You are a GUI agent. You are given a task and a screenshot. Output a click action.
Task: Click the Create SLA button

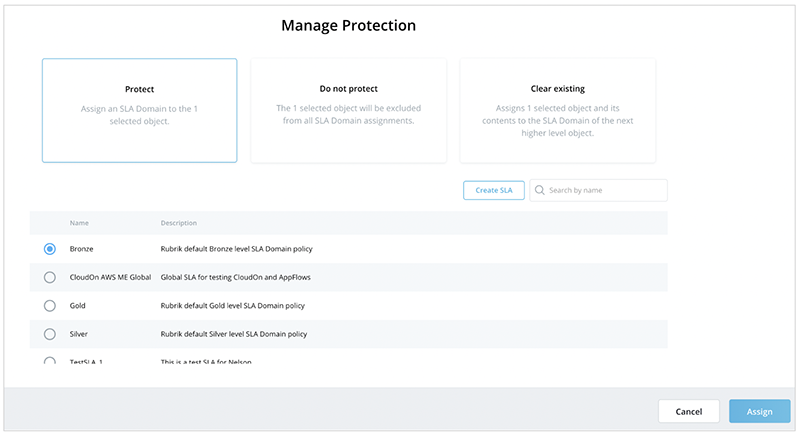[493, 190]
